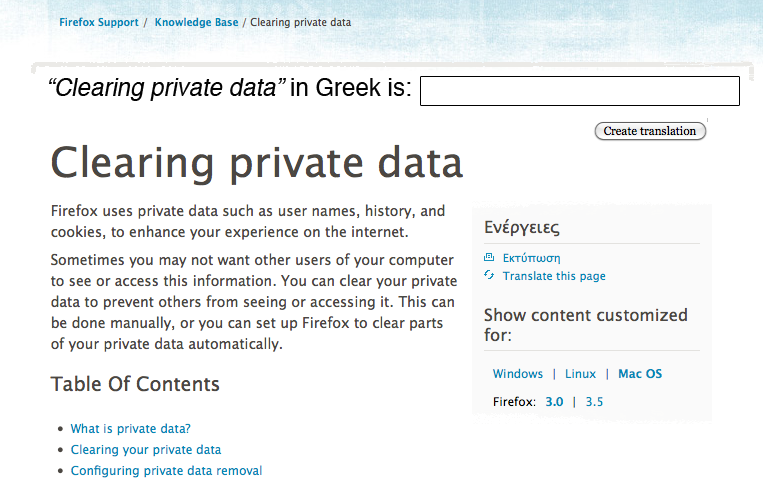763x493 pixels.
Task: Open the Εκτύπωση print link
Action: coord(531,258)
